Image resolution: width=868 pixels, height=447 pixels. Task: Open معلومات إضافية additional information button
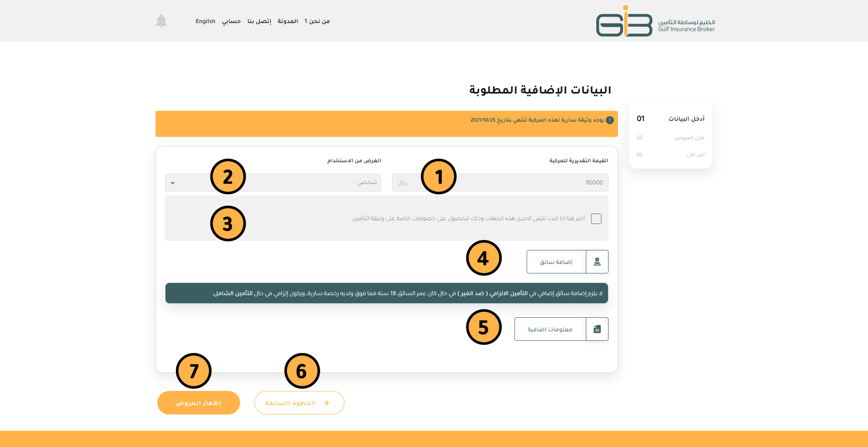550,329
